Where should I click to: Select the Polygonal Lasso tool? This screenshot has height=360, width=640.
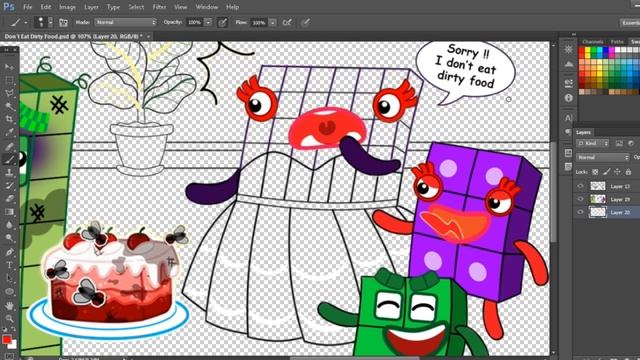(x=9, y=93)
